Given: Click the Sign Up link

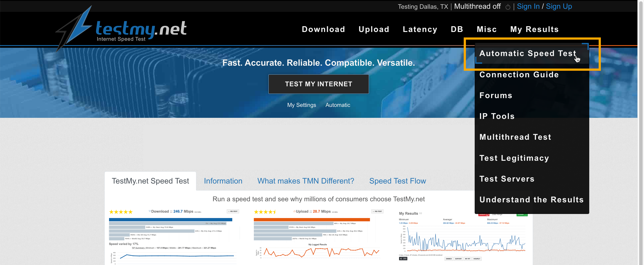Looking at the screenshot, I should click(x=559, y=7).
